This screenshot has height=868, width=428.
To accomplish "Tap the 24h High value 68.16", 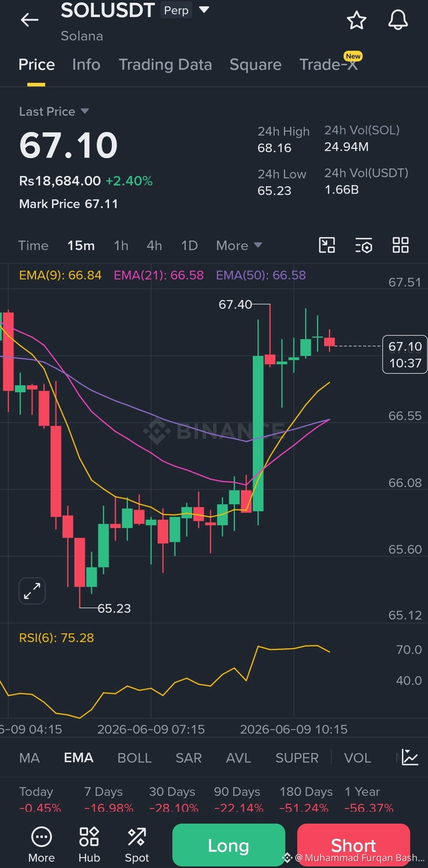I will pyautogui.click(x=274, y=148).
